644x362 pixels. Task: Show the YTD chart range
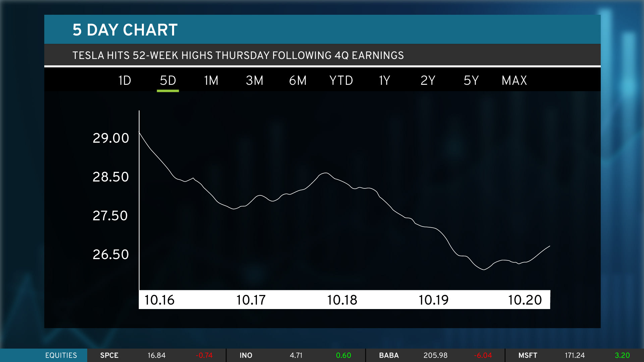(x=341, y=80)
